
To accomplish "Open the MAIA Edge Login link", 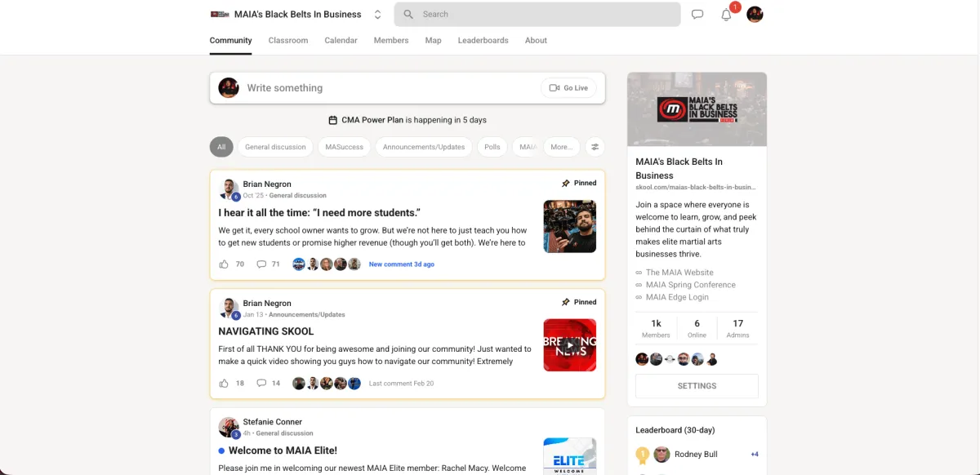I will tap(677, 297).
